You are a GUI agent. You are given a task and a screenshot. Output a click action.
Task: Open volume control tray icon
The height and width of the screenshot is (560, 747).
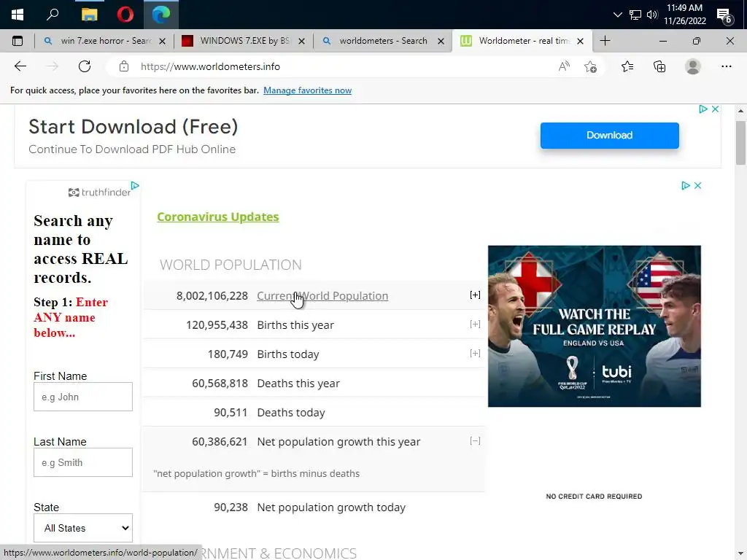pos(651,15)
